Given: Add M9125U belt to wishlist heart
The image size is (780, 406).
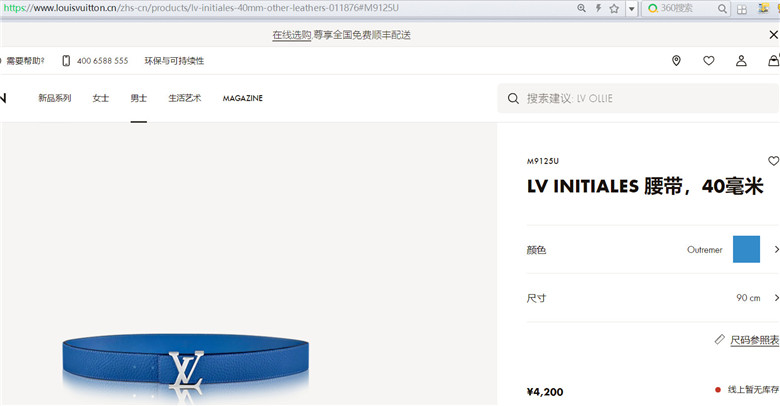Looking at the screenshot, I should point(774,161).
